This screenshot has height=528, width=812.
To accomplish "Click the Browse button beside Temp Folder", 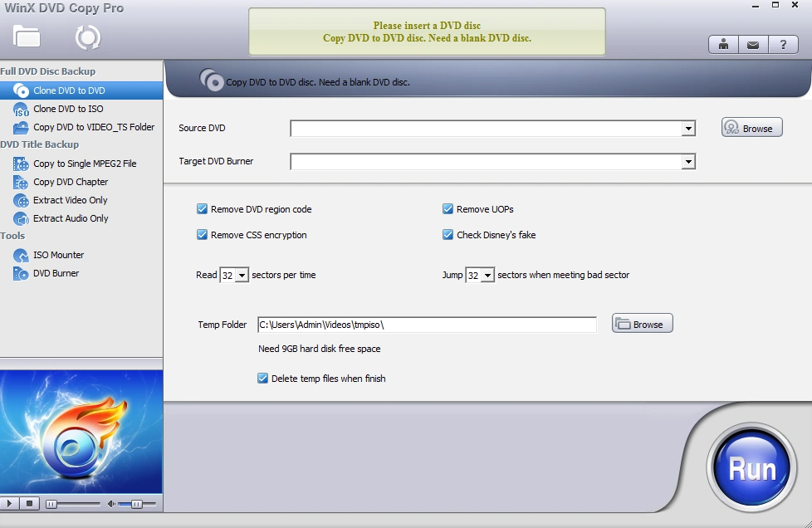I will click(642, 324).
